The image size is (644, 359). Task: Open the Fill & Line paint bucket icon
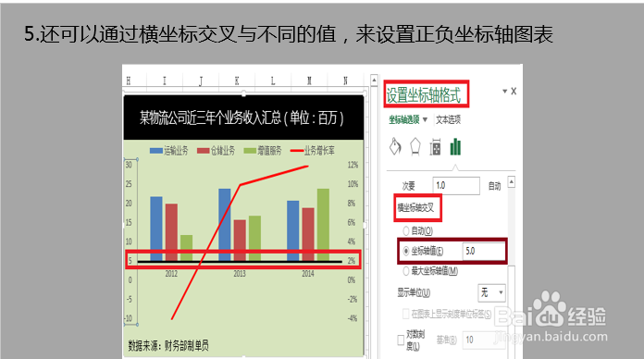(x=395, y=146)
